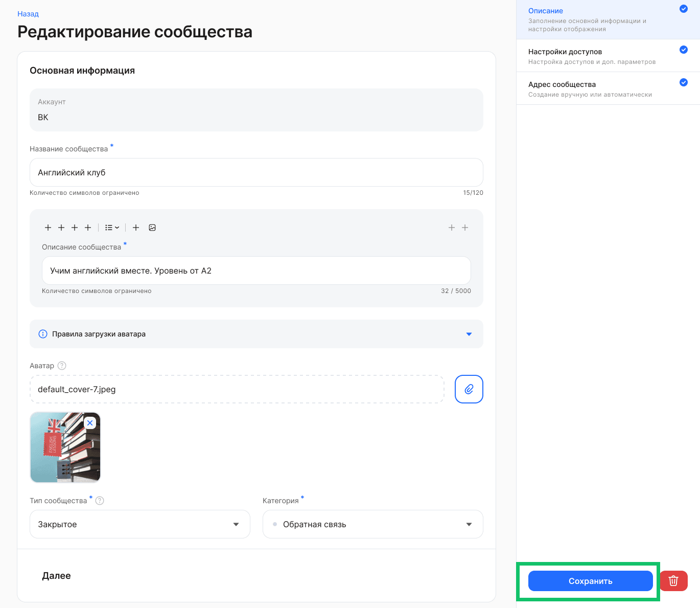
Task: Click the Сохранить button
Action: click(x=590, y=581)
